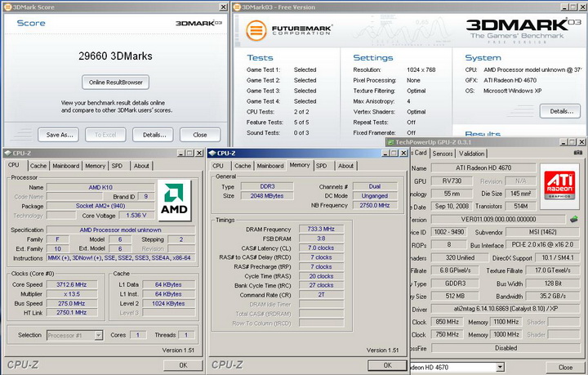This screenshot has width=588, height=375.
Task: Open Online ResultBrowser
Action: 115,83
